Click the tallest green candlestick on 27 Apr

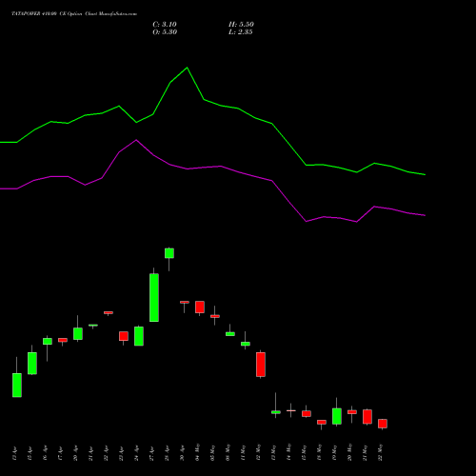[154, 297]
